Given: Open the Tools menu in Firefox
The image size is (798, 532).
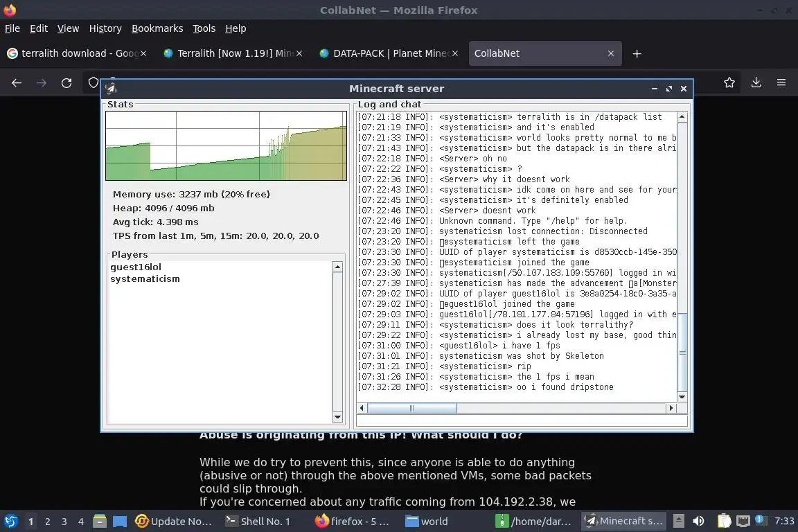Looking at the screenshot, I should point(204,28).
